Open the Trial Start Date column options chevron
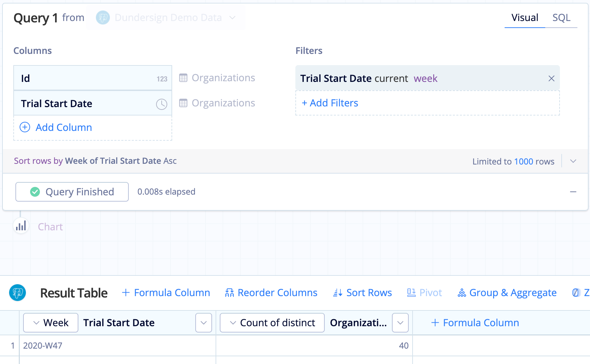 click(x=204, y=323)
